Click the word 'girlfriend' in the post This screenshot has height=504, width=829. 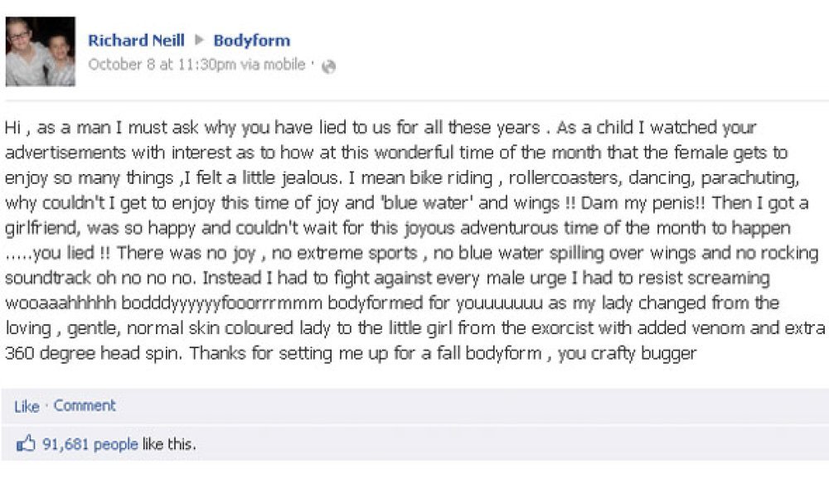(x=41, y=228)
